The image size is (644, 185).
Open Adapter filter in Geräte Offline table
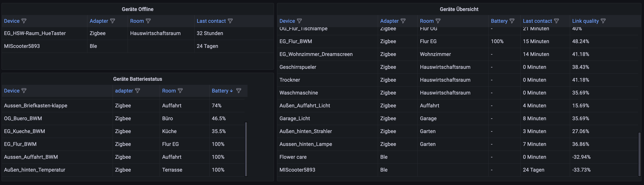click(113, 21)
